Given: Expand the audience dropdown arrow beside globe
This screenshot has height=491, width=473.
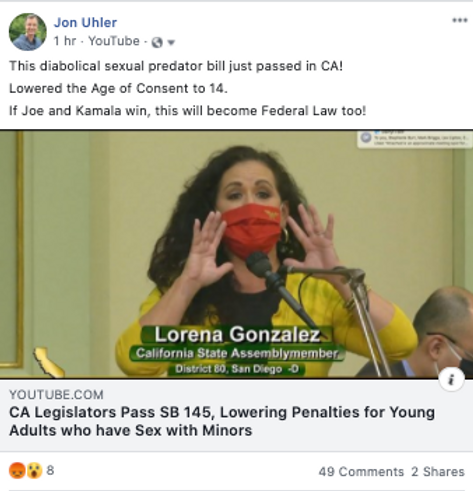Looking at the screenshot, I should click(171, 42).
